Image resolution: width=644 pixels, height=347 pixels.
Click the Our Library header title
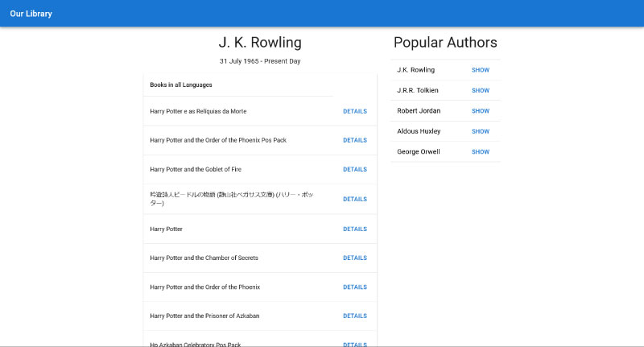(x=31, y=14)
